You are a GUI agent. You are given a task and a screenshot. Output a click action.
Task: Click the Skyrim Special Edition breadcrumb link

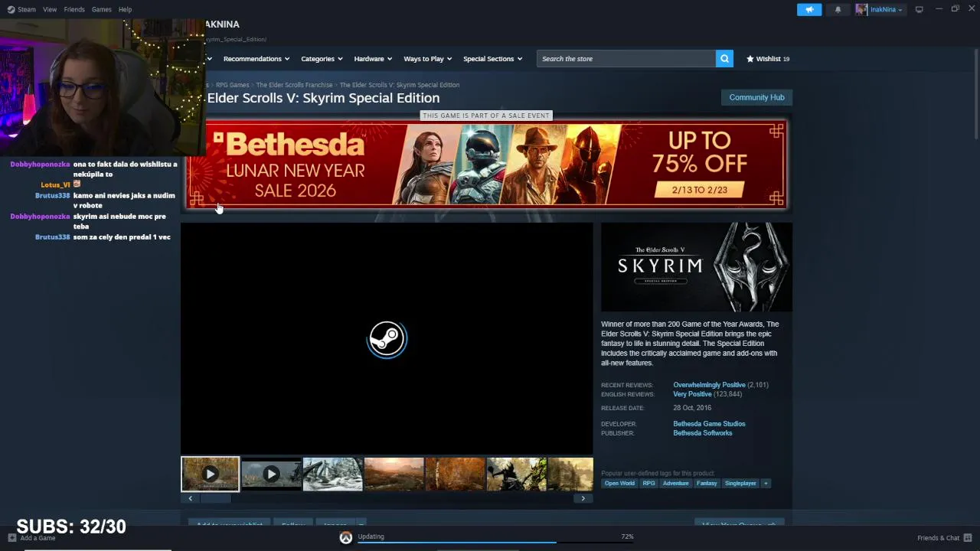tap(399, 85)
